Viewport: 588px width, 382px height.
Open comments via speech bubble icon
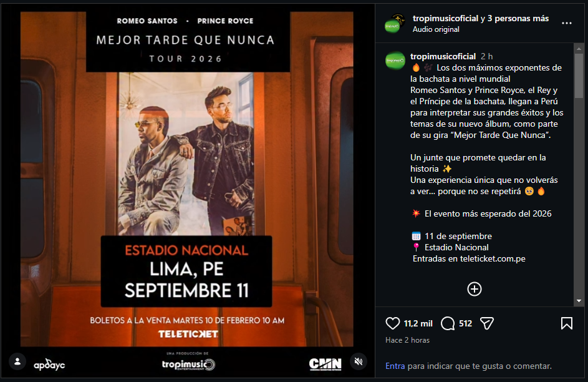tap(448, 323)
